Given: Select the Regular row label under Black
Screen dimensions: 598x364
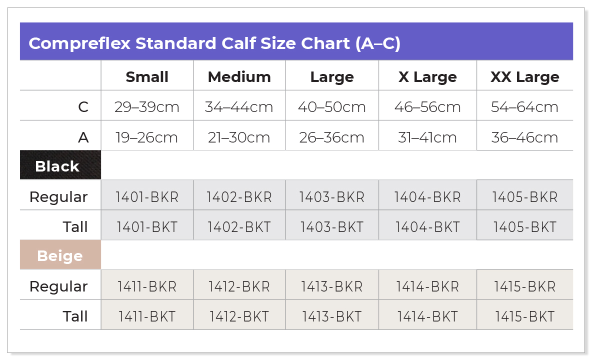Looking at the screenshot, I should click(x=58, y=197).
